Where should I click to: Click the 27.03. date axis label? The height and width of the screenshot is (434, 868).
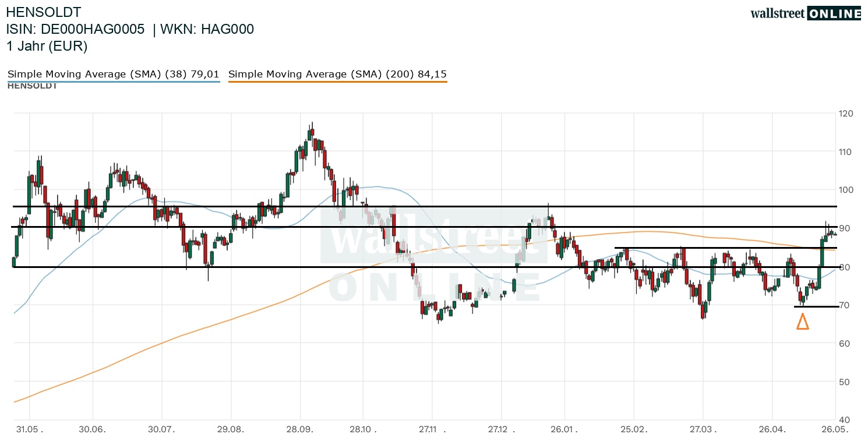703,428
